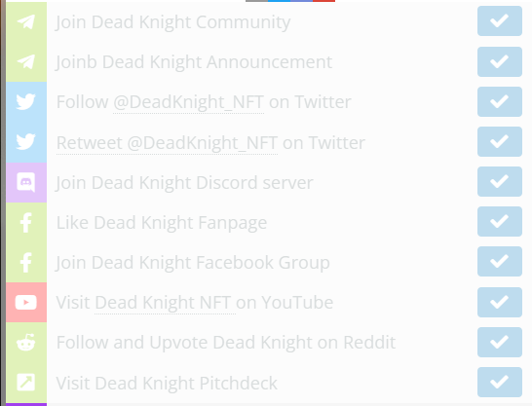
Task: Click the YouTube play icon
Action: click(x=26, y=302)
